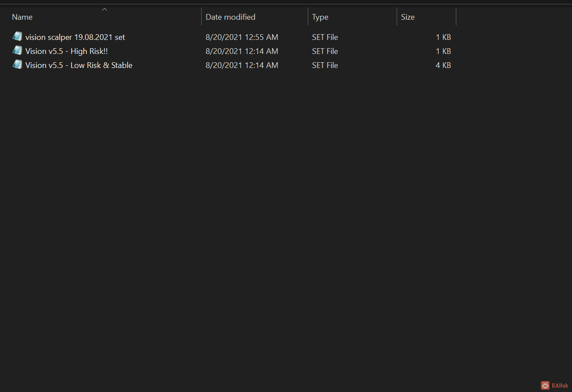The image size is (572, 392).
Task: Sort files by the Name column header
Action: [22, 17]
